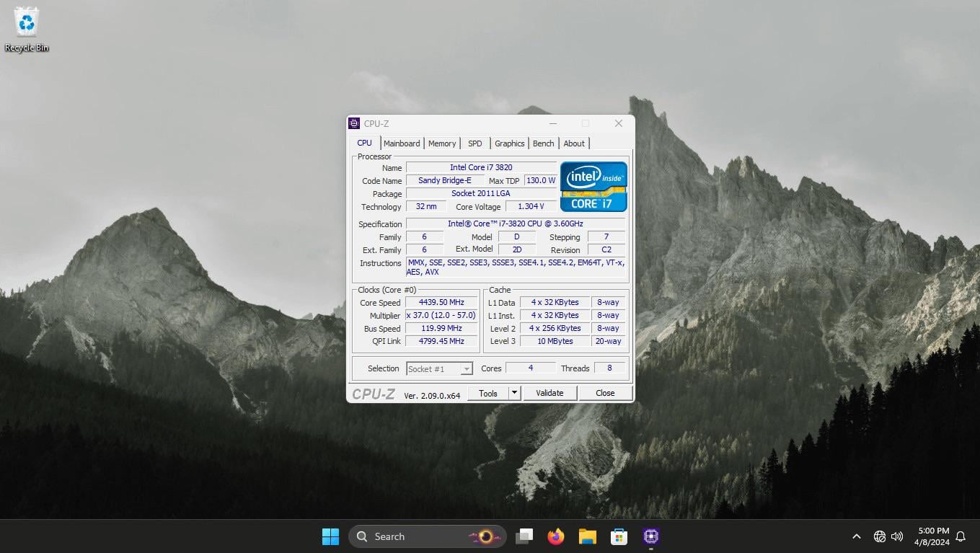This screenshot has height=553, width=980.
Task: Click the Core Speed value 4439.50 MHz
Action: click(441, 302)
